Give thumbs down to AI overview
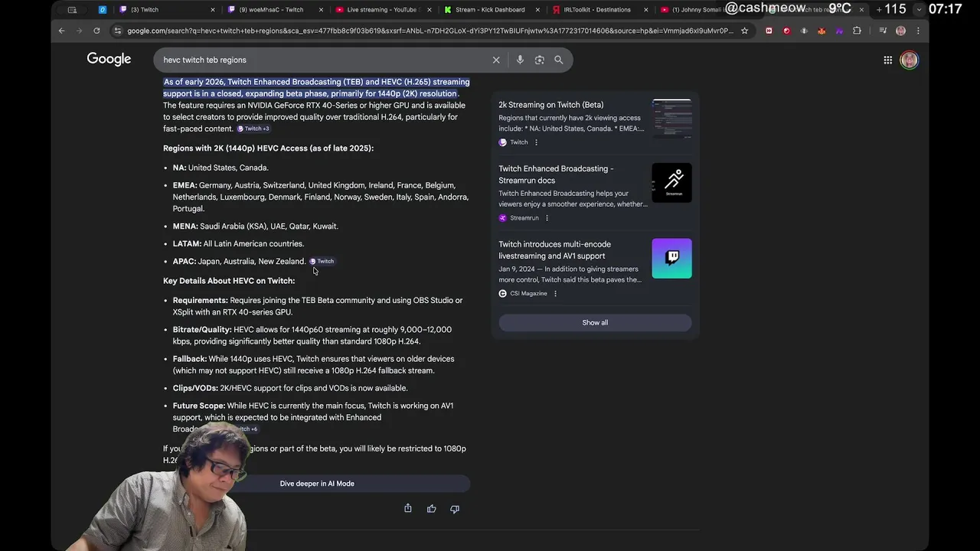This screenshot has width=980, height=551. click(455, 508)
